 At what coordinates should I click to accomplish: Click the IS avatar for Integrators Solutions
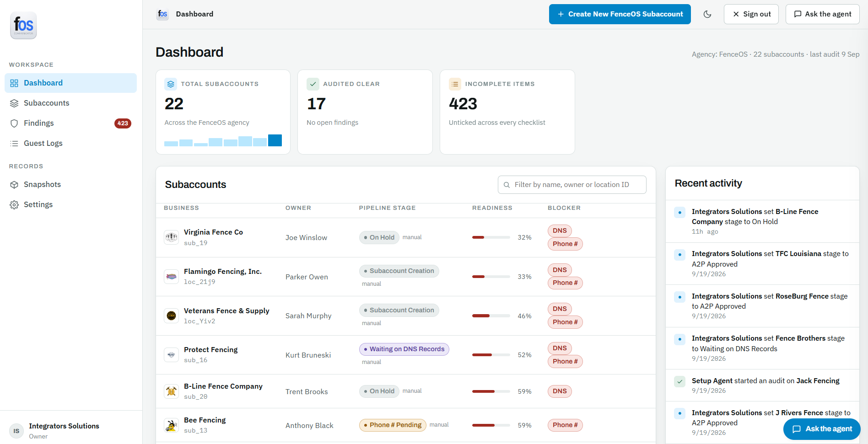pos(16,431)
